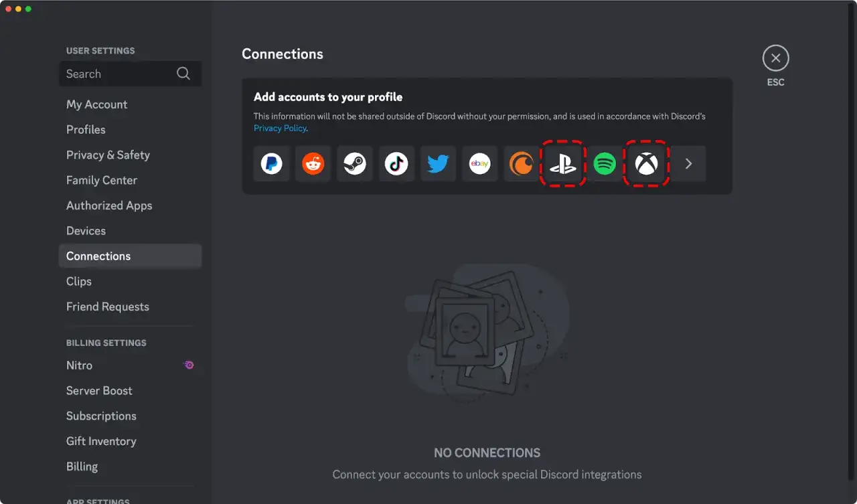Add Spotify account connection
Viewport: 857px width, 504px height.
(x=605, y=164)
